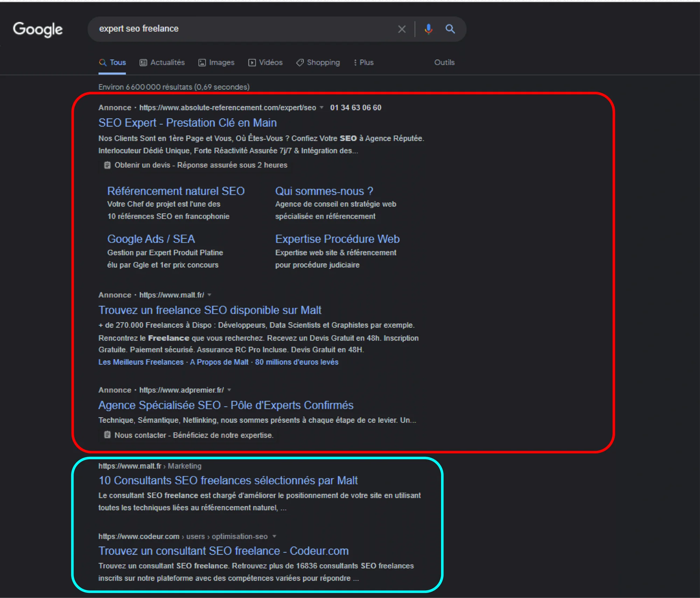Viewport: 700px width, 598px height.
Task: Run search with the magnifier icon
Action: pos(450,29)
